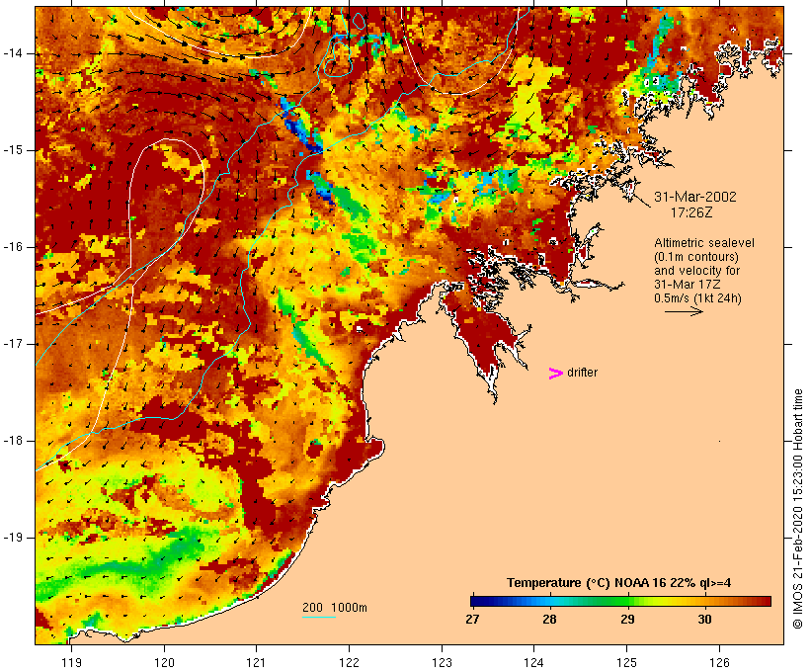810x672 pixels.
Task: Click the 'Temperature (°C) NOAA 16 22% ql>=4' title
Action: [619, 583]
